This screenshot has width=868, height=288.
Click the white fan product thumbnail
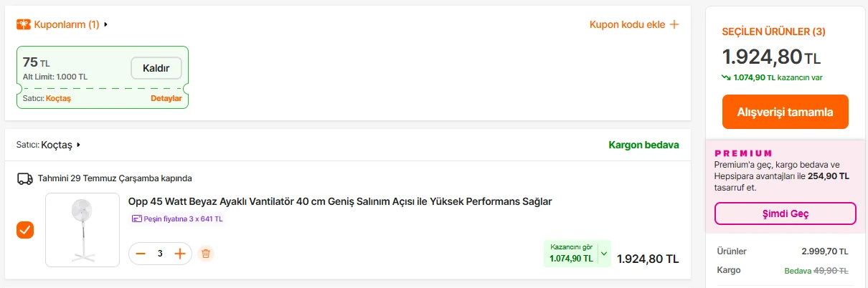[82, 230]
